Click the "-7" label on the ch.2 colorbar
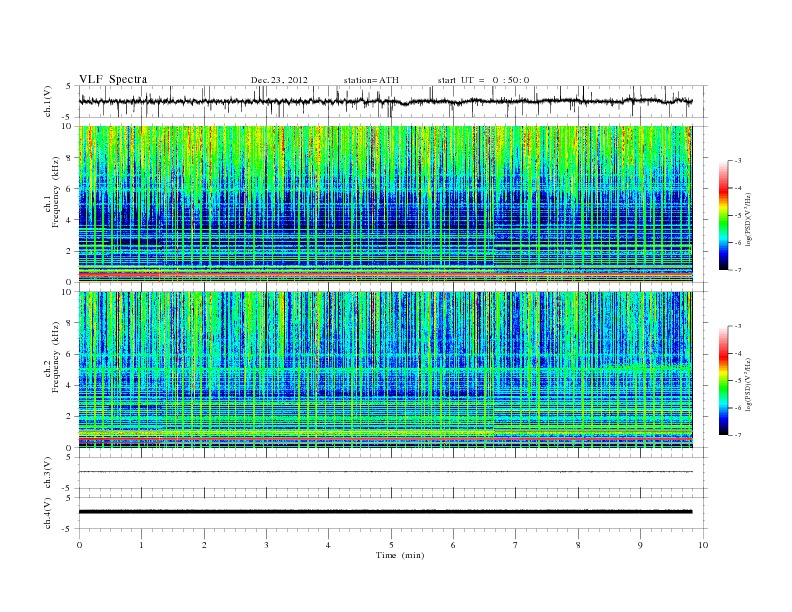Screen dimensions: 792x612 pos(737,435)
